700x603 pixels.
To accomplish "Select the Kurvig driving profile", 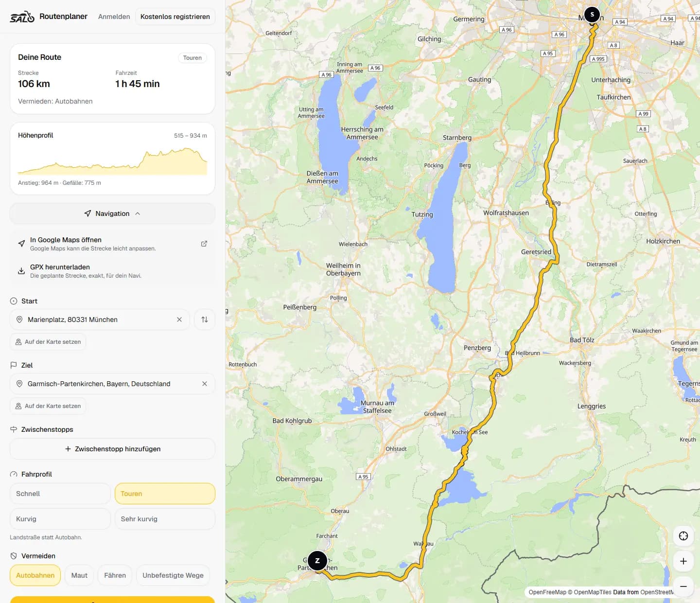I will click(60, 519).
